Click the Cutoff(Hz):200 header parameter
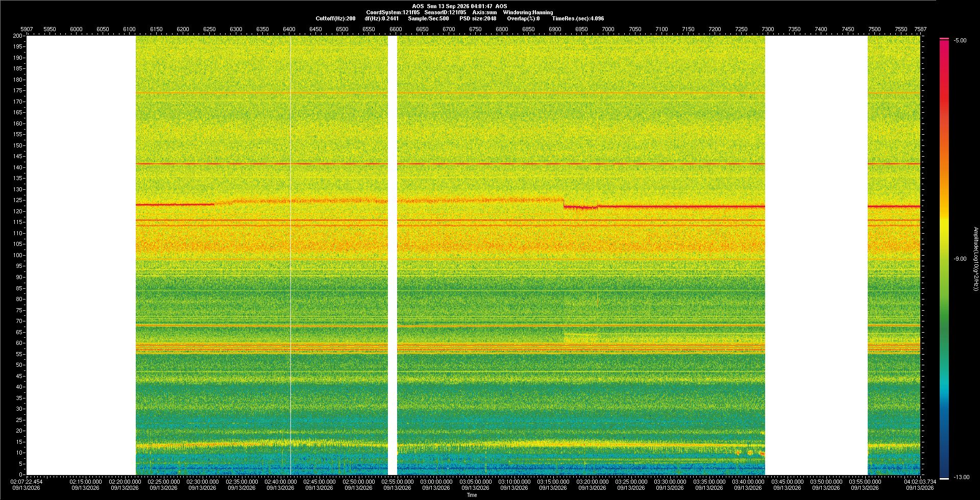980x500 pixels. click(335, 18)
